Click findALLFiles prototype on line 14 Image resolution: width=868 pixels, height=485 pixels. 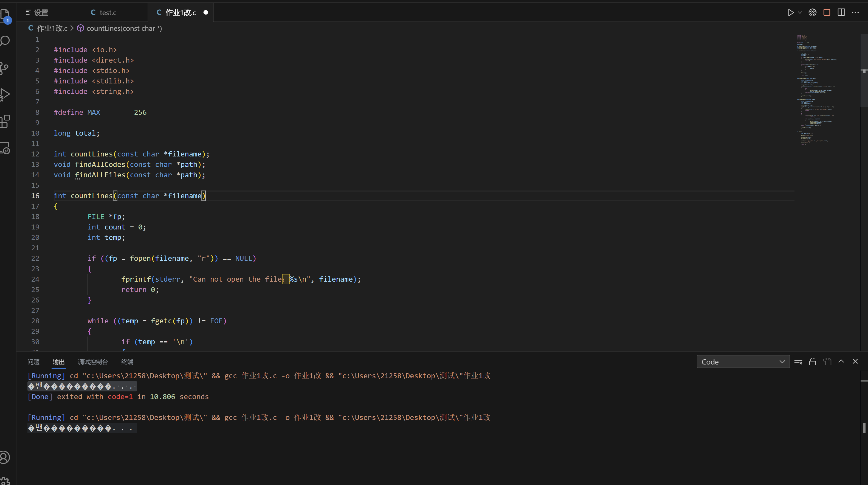[130, 175]
